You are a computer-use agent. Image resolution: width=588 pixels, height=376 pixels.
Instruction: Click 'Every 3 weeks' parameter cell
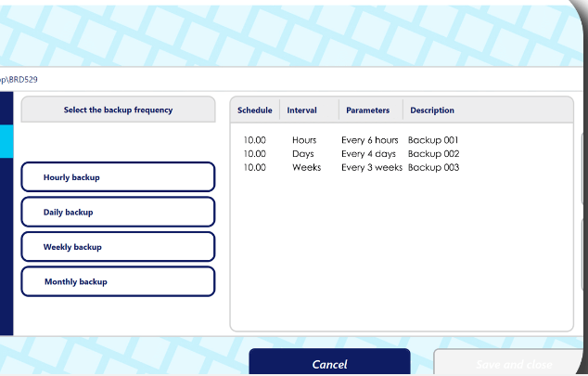372,167
